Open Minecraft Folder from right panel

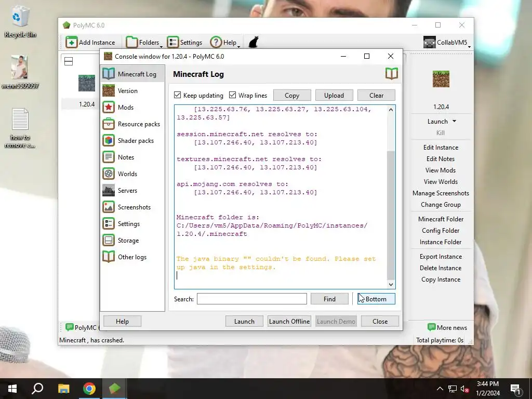tap(441, 219)
